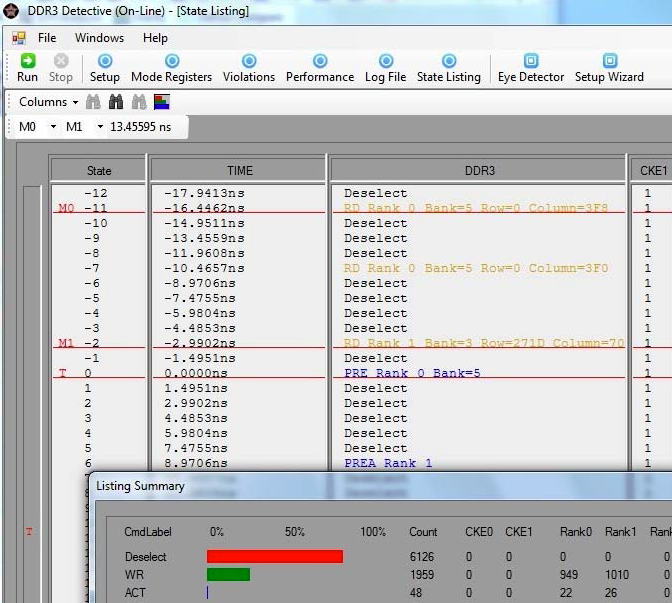Expand the M1 marker dropdown
Image resolution: width=672 pixels, height=603 pixels.
click(x=100, y=126)
